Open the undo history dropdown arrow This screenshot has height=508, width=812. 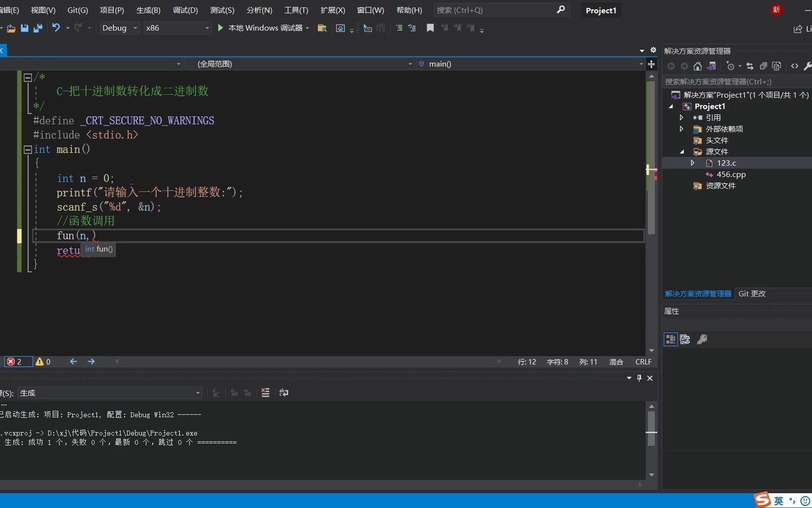point(68,28)
